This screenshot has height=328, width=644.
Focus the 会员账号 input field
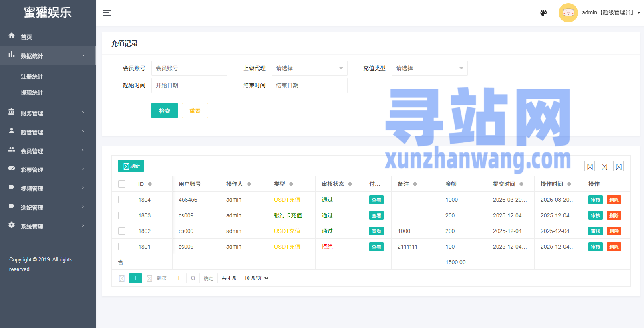point(189,68)
